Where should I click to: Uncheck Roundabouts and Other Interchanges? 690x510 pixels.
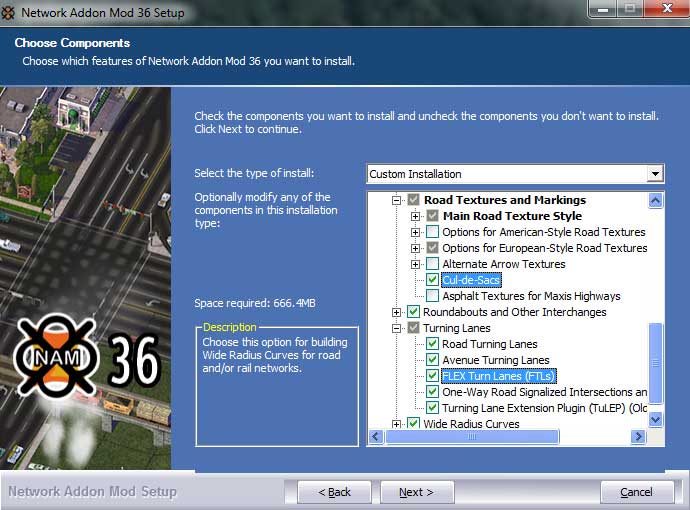(413, 312)
